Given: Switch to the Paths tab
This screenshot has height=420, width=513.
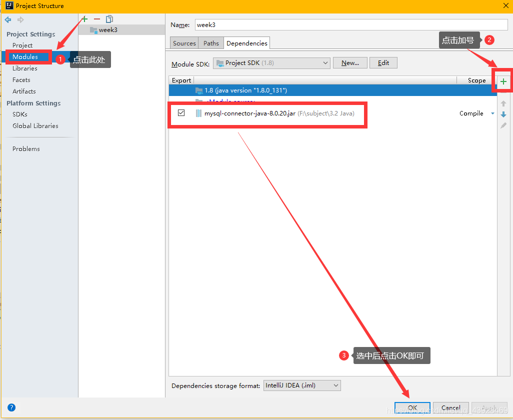Looking at the screenshot, I should (211, 43).
